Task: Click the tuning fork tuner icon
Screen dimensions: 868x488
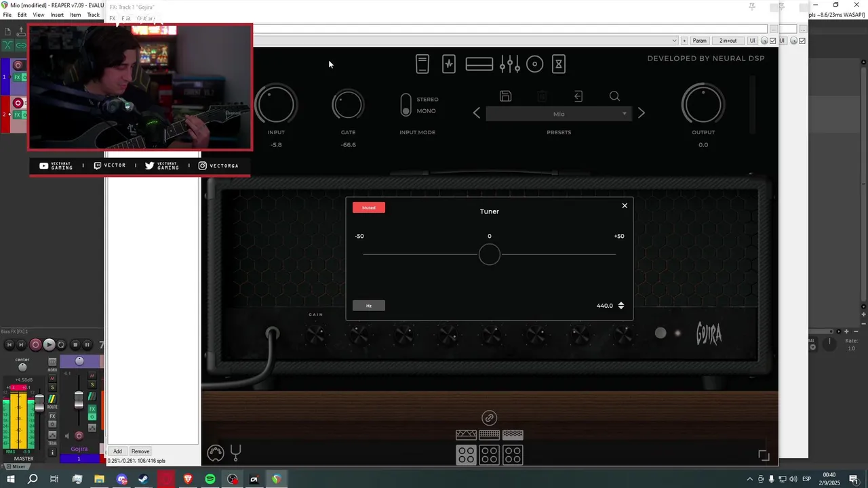Action: coord(236,452)
